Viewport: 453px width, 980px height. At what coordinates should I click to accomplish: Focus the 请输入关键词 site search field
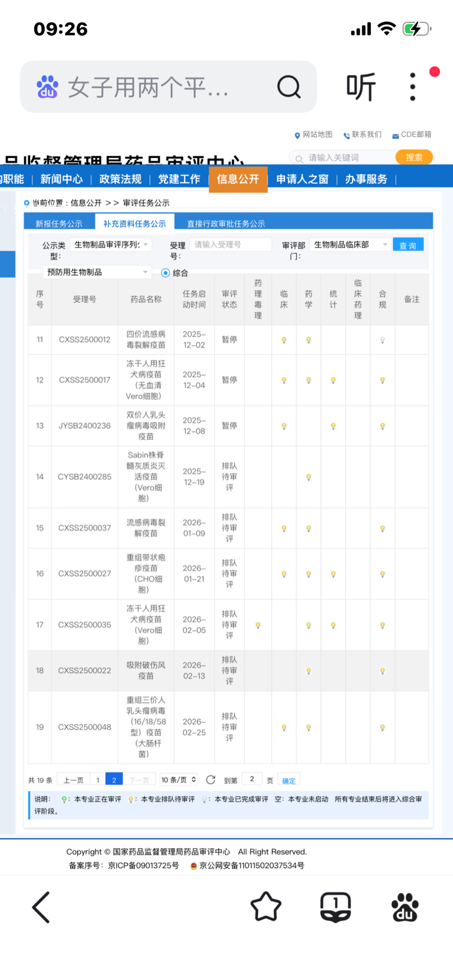(x=343, y=157)
